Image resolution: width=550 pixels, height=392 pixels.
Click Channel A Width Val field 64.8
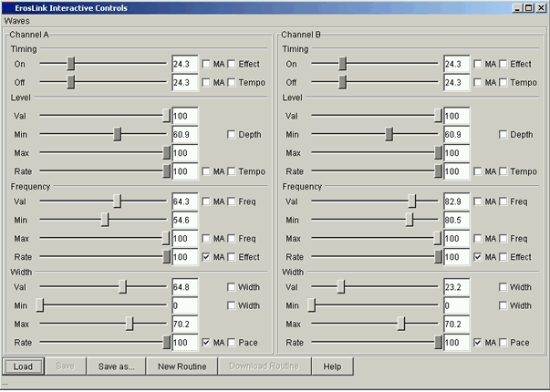point(185,287)
